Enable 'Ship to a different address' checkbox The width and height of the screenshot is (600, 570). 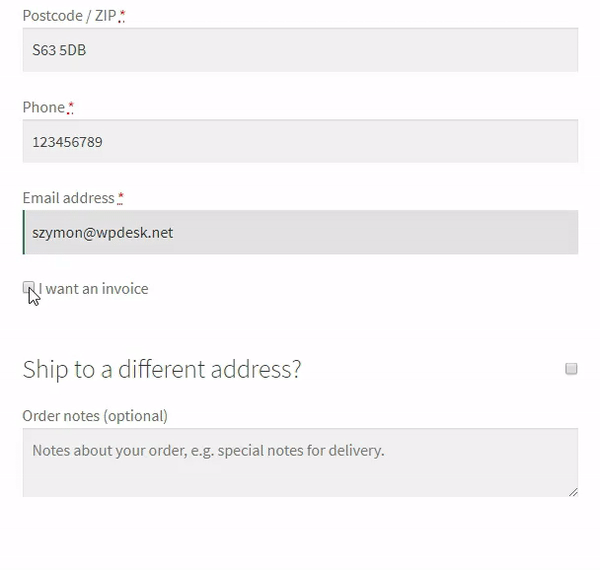[571, 369]
